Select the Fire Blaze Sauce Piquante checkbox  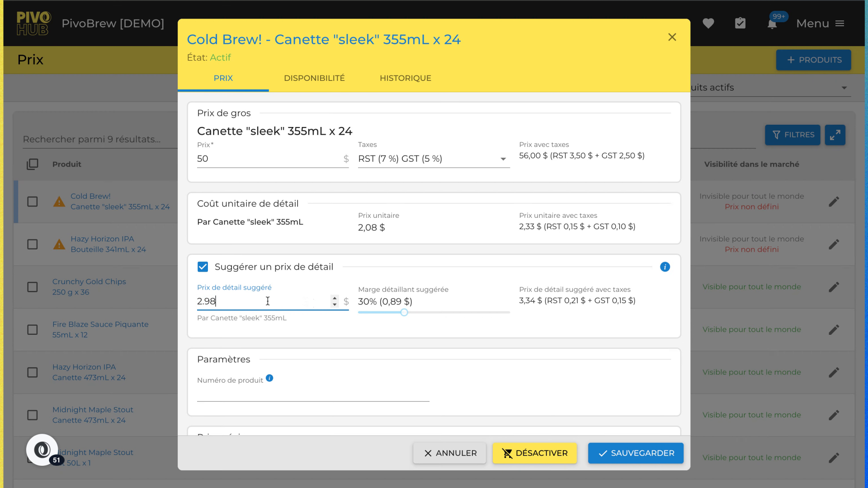(x=33, y=330)
